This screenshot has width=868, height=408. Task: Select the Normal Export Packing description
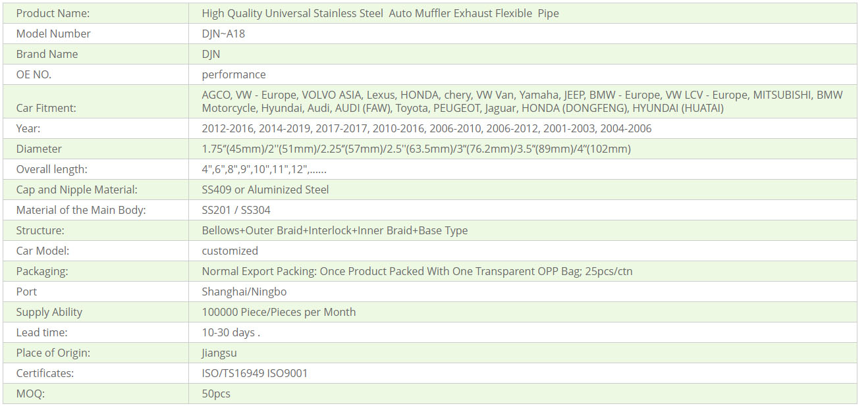[417, 271]
